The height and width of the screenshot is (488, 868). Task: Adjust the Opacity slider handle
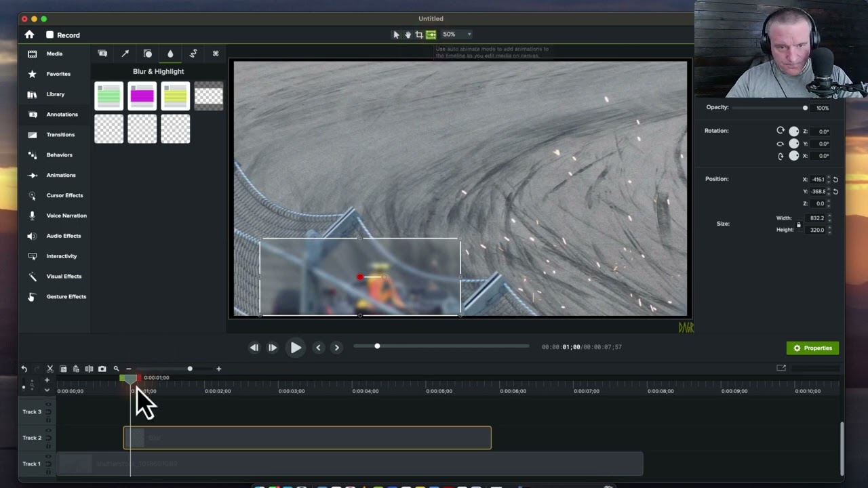coord(805,108)
